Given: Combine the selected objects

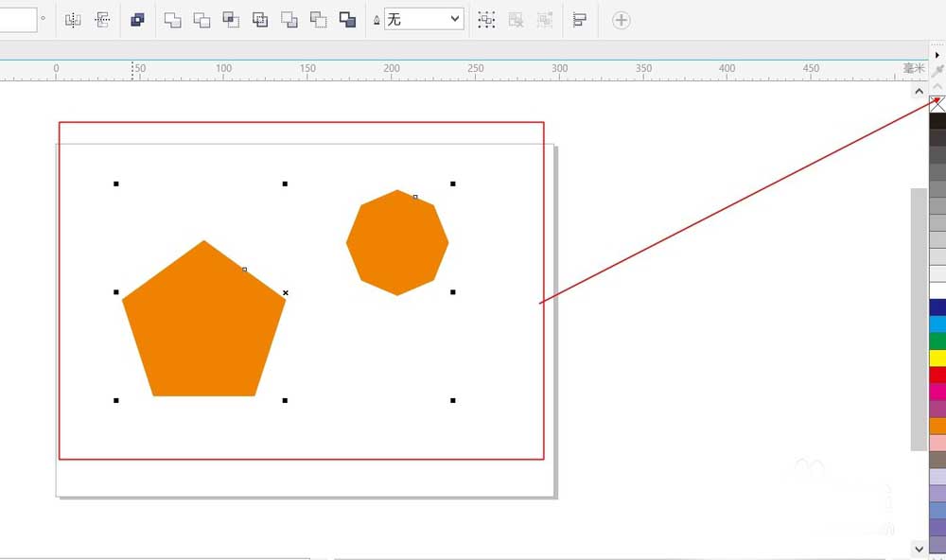Looking at the screenshot, I should tap(137, 20).
